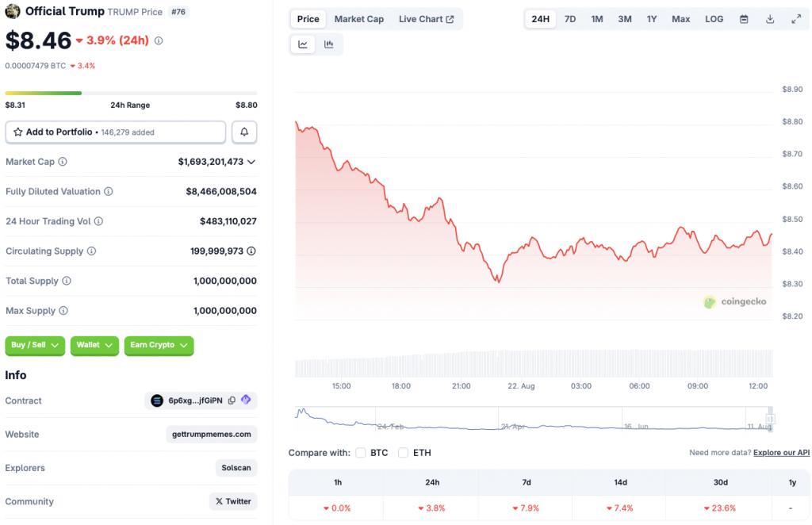Image resolution: width=812 pixels, height=525 pixels.
Task: Download chart data icon
Action: tap(770, 19)
